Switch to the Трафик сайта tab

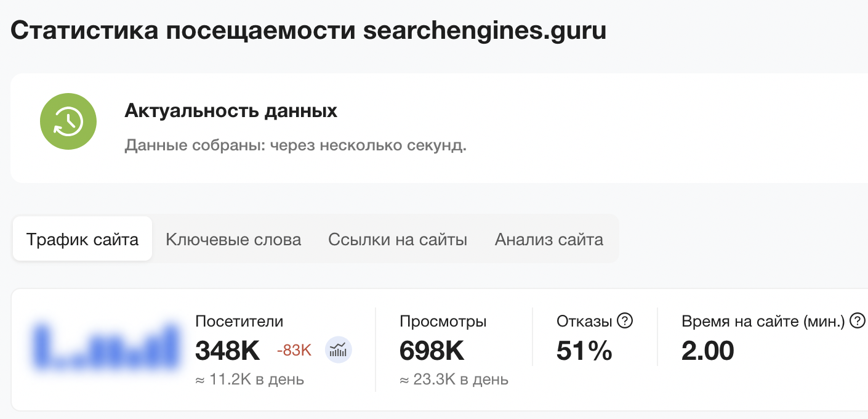pos(82,239)
